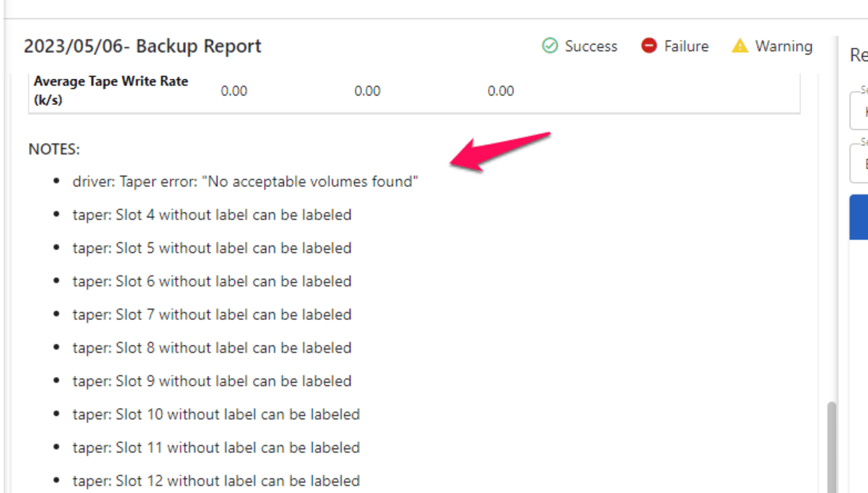Click the Taper error note about acceptable volumes
The height and width of the screenshot is (493, 868).
[x=245, y=181]
